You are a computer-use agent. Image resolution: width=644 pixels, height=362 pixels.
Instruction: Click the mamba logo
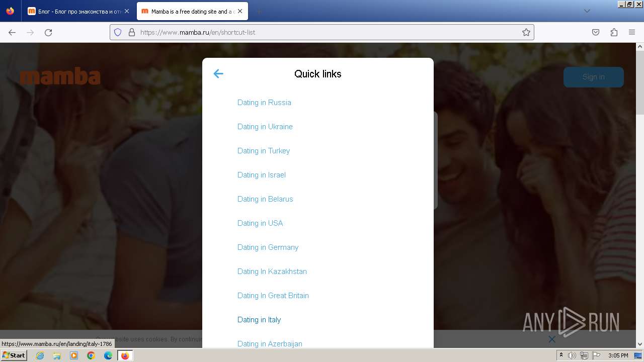(60, 76)
